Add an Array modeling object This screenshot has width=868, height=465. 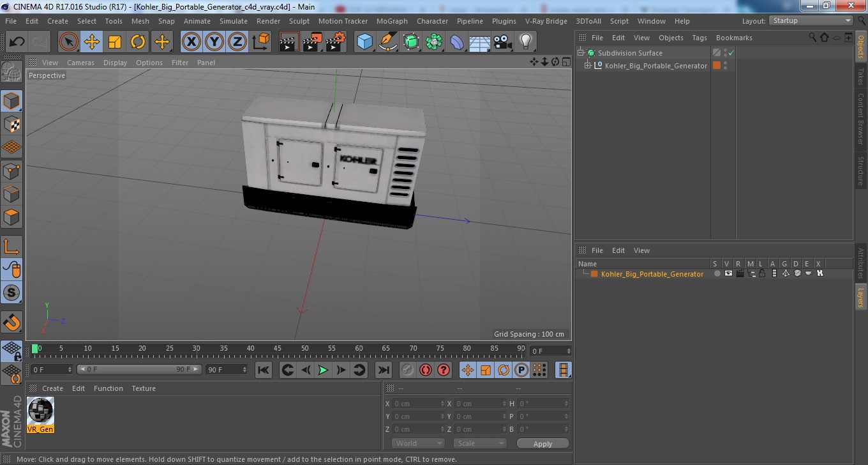click(434, 42)
